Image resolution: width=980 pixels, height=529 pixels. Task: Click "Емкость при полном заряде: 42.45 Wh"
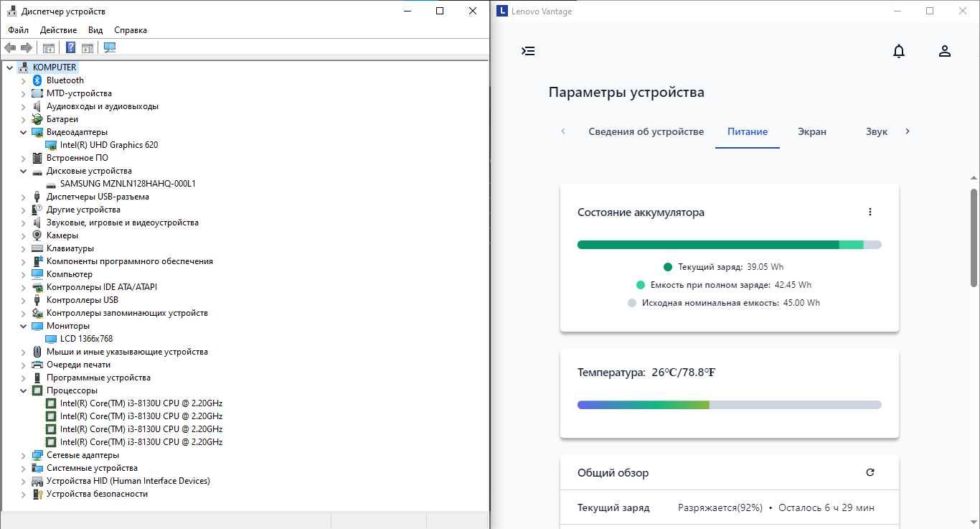[731, 285]
